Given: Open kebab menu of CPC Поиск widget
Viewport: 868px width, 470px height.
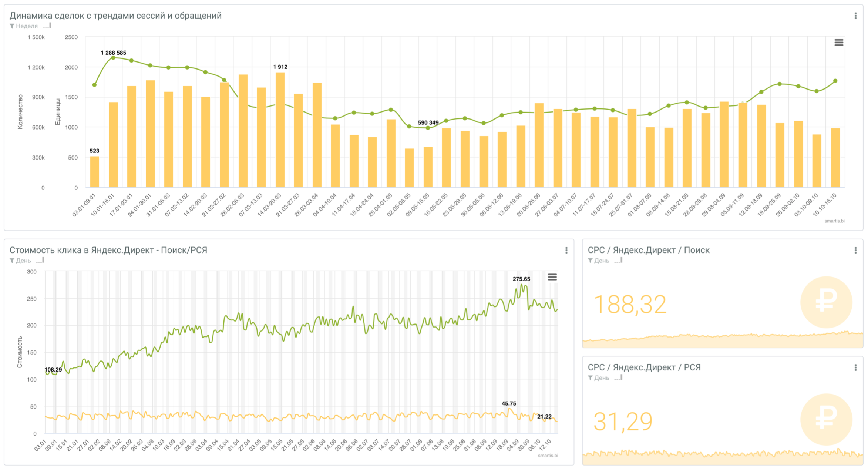Looking at the screenshot, I should point(855,251).
